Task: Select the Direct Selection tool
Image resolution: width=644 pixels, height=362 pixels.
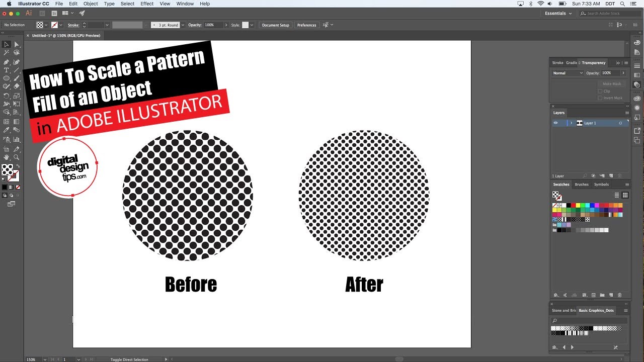Action: pos(16,45)
